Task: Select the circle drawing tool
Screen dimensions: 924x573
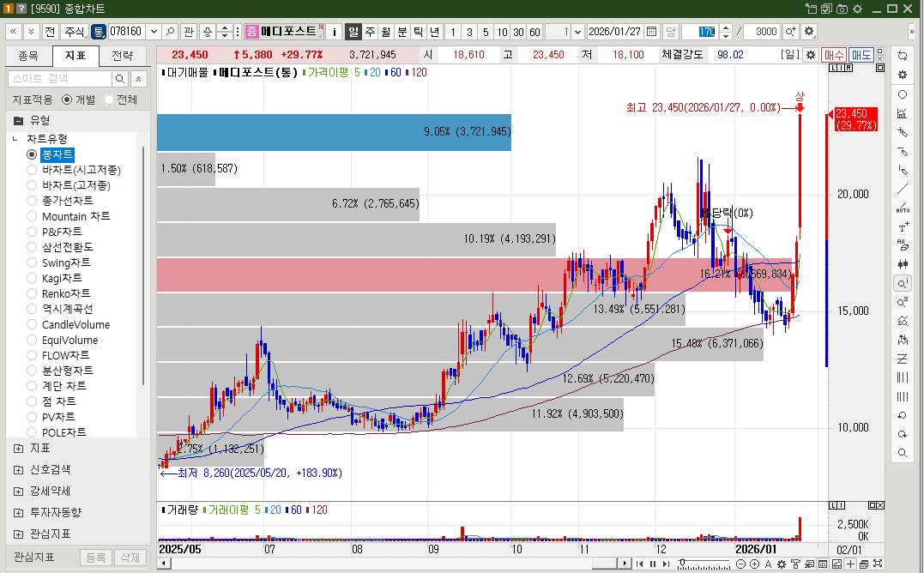Action: [903, 94]
